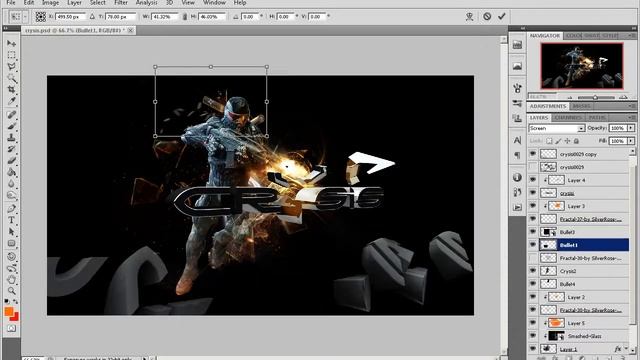Select the Eyedropper tool
The width and height of the screenshot is (640, 360).
(11, 100)
